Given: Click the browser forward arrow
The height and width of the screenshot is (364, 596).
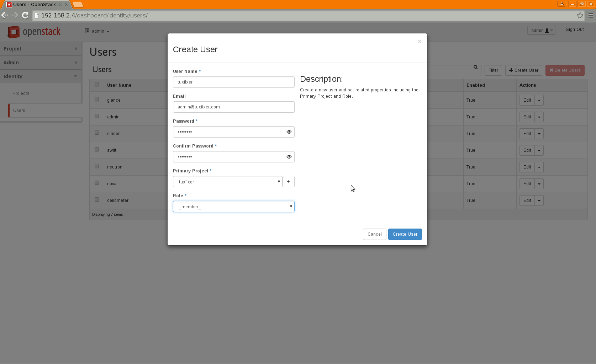Looking at the screenshot, I should (15, 15).
